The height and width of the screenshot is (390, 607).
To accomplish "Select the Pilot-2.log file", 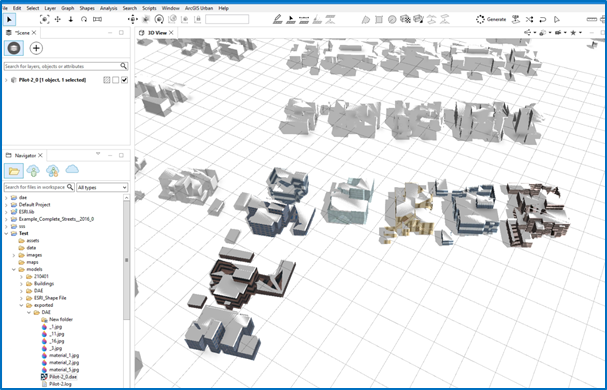I will [x=57, y=384].
